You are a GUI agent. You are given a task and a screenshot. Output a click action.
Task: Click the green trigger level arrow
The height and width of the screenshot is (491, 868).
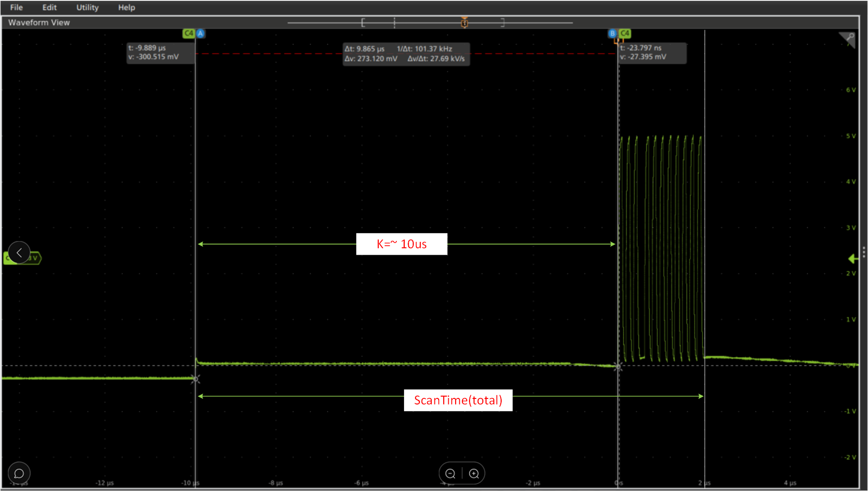[853, 259]
